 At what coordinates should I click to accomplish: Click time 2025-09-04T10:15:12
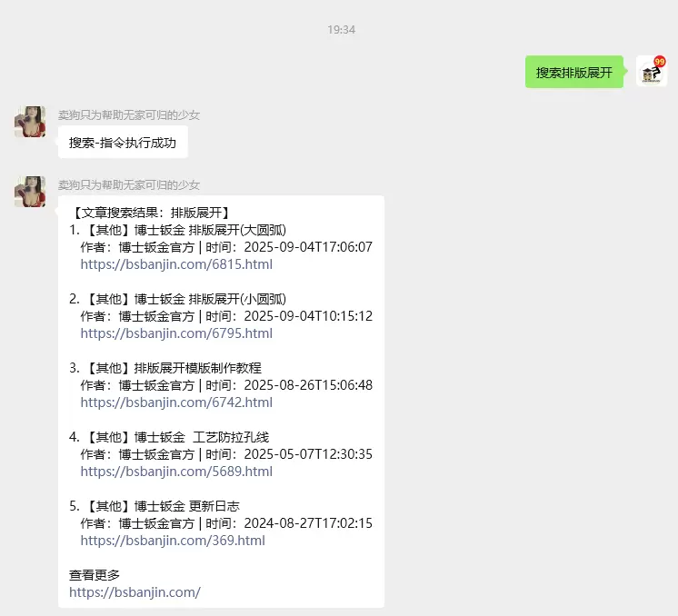[308, 316]
